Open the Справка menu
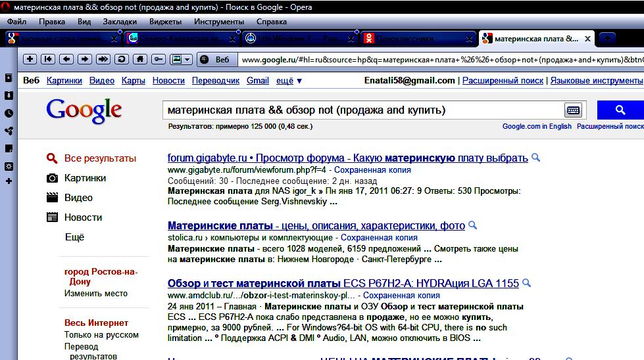This screenshot has width=644, height=360. coord(272,21)
